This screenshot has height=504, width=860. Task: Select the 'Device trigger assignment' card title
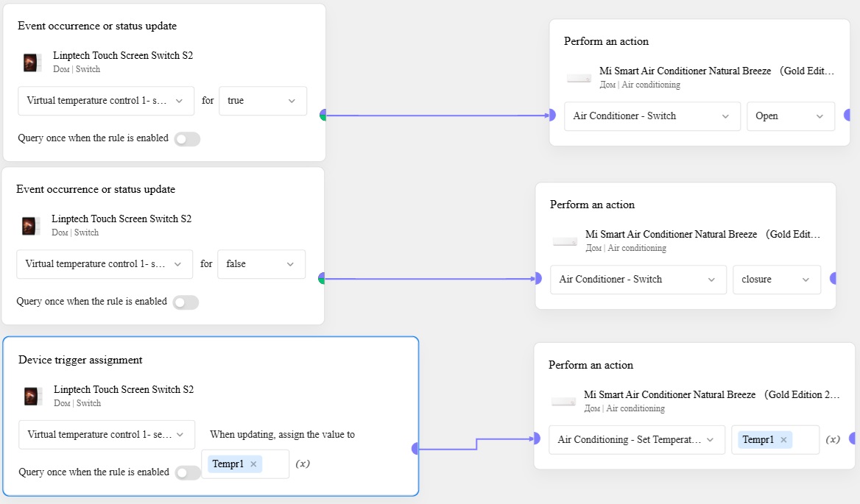click(80, 360)
